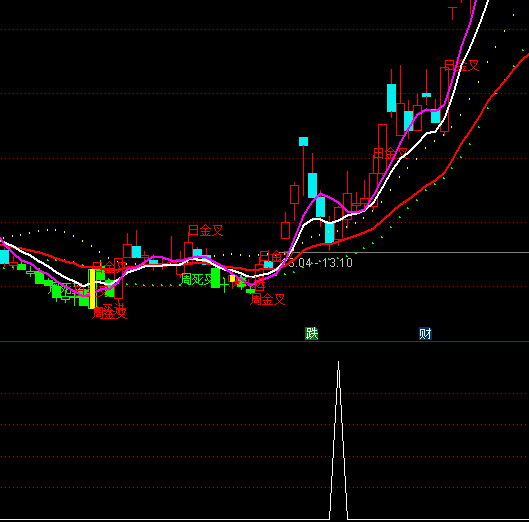Click the red divider between chart panes
This screenshot has width=529, height=522.
point(264,342)
